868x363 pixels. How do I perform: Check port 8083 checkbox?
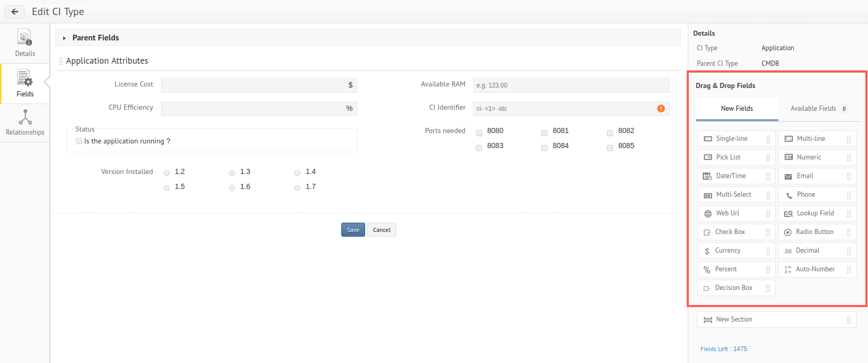click(x=479, y=148)
